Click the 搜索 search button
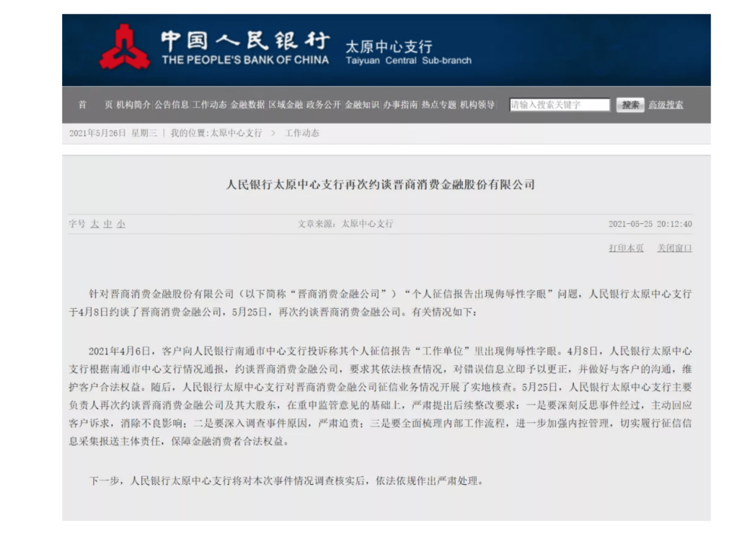The height and width of the screenshot is (535, 756). pyautogui.click(x=630, y=105)
